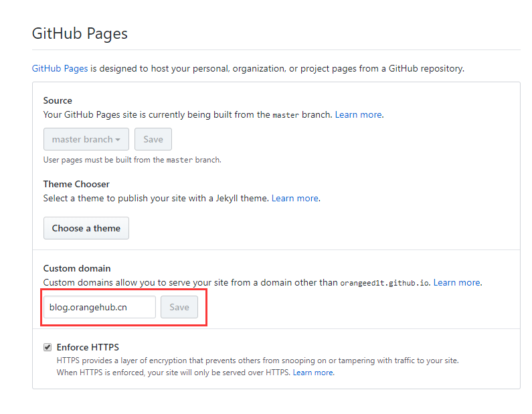The height and width of the screenshot is (414, 532).
Task: Click the Custom domain section heading
Action: tap(77, 268)
